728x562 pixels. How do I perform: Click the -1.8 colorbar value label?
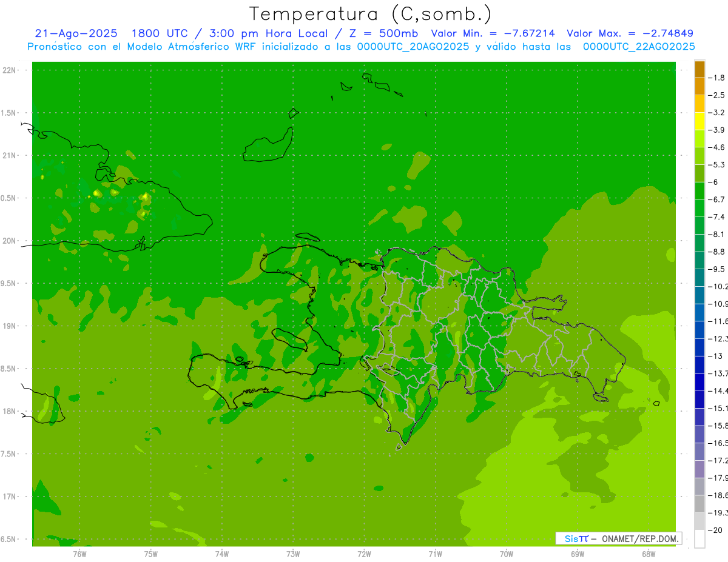click(x=718, y=78)
